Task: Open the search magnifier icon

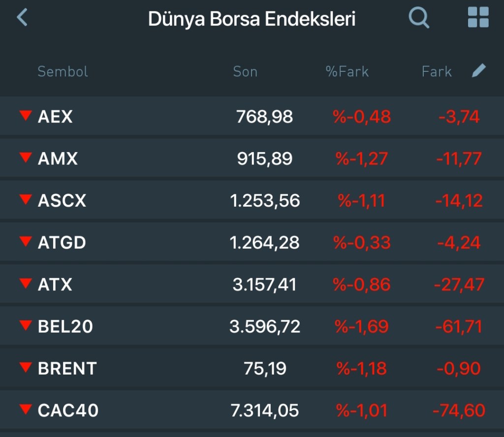Action: point(419,18)
